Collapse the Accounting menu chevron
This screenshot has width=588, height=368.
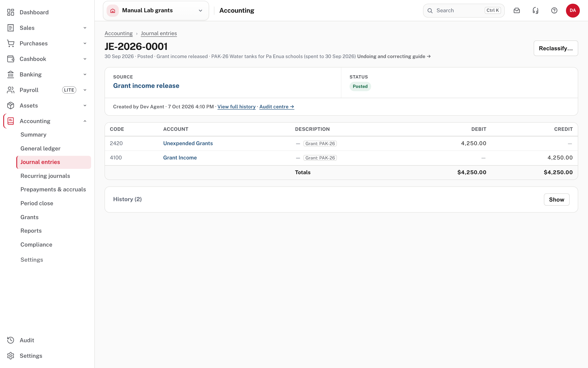(85, 121)
